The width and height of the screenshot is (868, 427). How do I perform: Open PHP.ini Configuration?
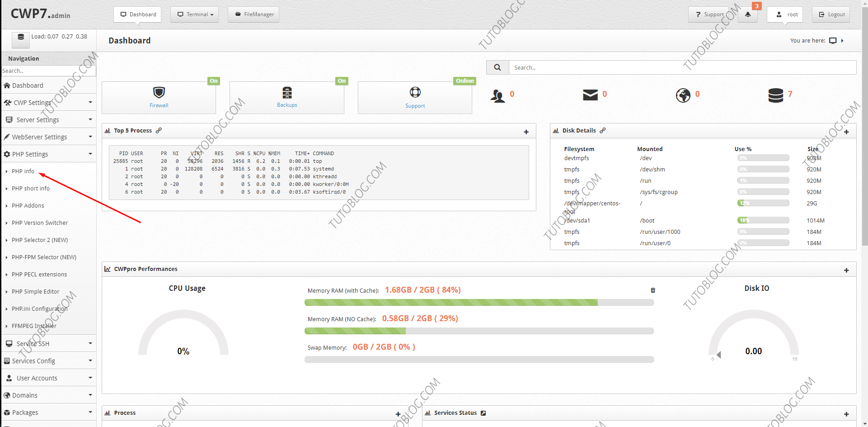(39, 309)
